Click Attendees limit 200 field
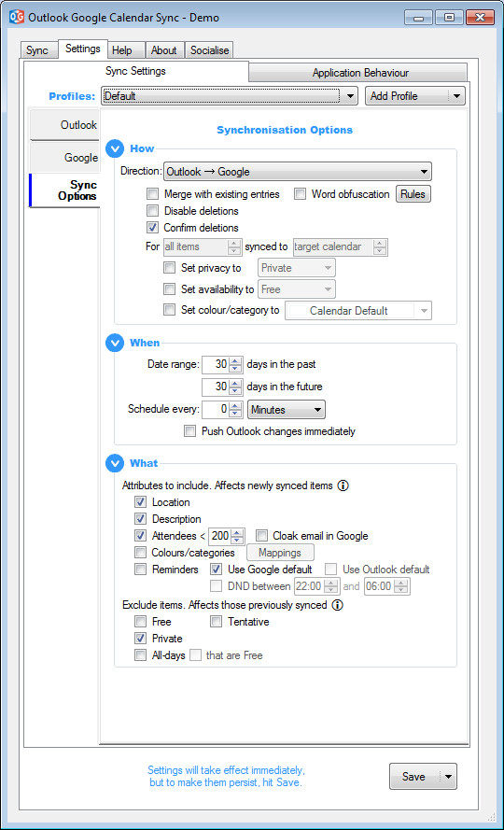 (227, 536)
